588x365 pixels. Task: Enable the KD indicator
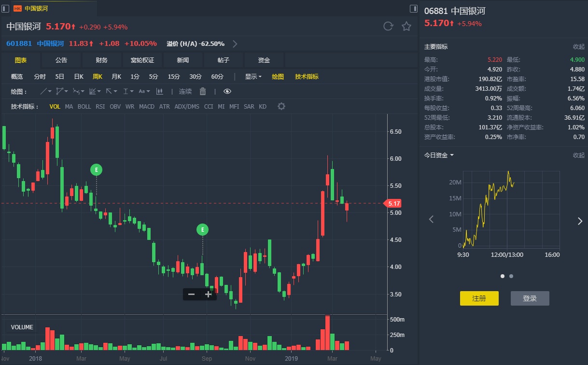pos(263,107)
